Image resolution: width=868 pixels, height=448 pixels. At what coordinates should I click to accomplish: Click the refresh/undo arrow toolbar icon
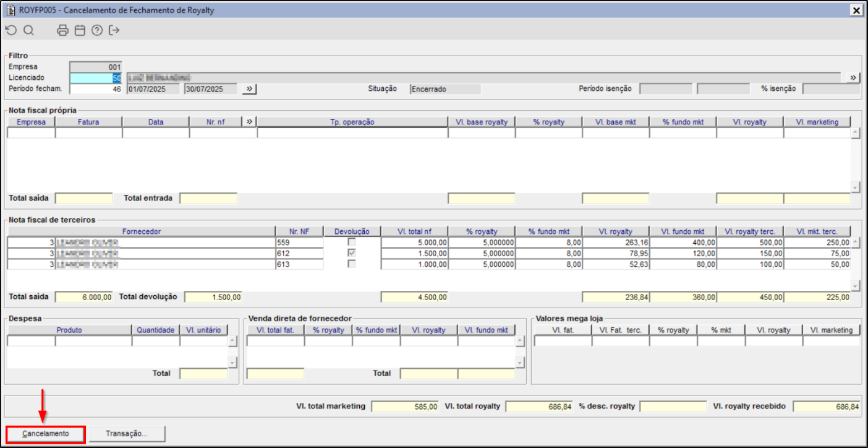[11, 30]
